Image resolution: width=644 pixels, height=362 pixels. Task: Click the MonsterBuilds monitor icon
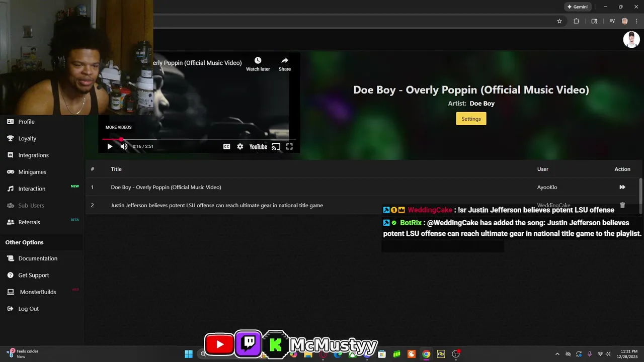coord(10,292)
